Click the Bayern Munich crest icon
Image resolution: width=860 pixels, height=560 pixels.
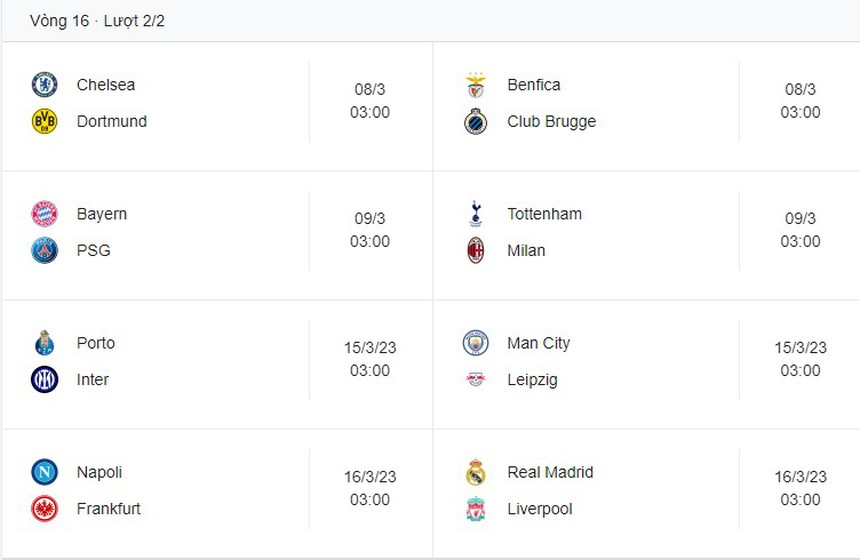click(x=44, y=214)
